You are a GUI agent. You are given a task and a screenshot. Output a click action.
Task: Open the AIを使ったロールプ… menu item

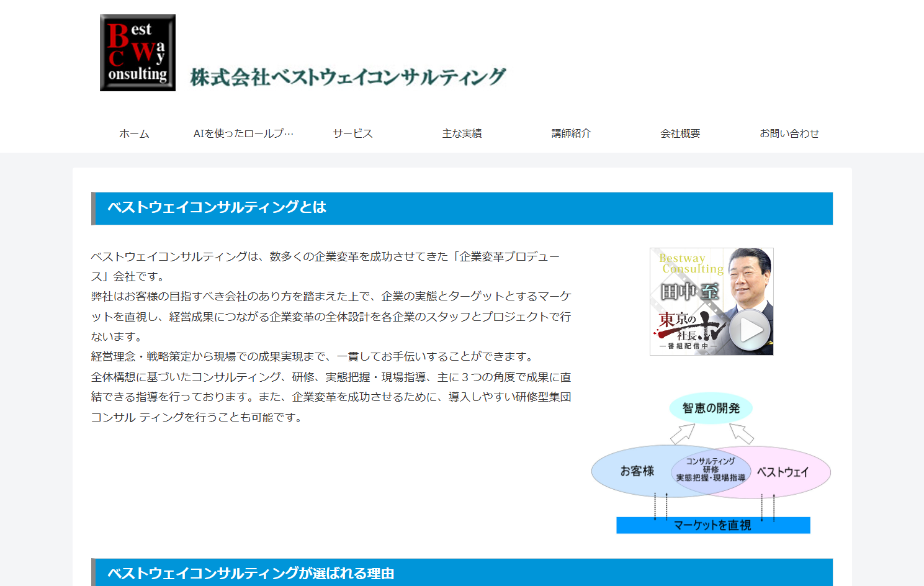(244, 132)
